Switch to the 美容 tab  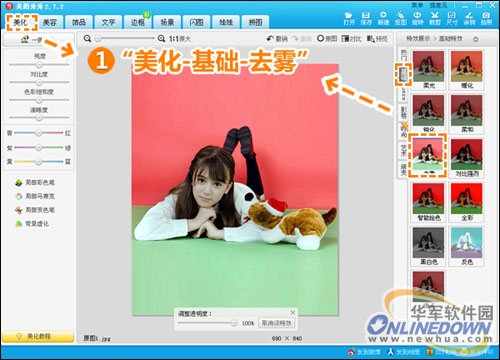tap(50, 22)
